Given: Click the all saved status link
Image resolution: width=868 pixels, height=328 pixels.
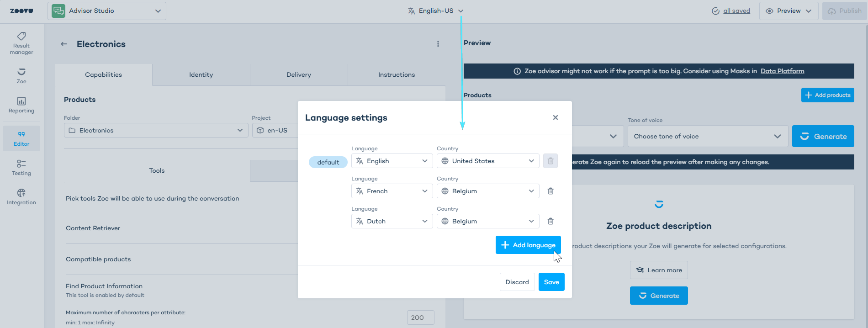Looking at the screenshot, I should 736,11.
